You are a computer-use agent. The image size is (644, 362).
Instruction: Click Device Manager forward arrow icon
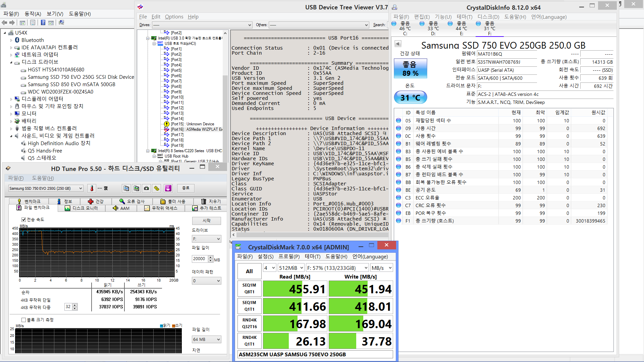12,22
